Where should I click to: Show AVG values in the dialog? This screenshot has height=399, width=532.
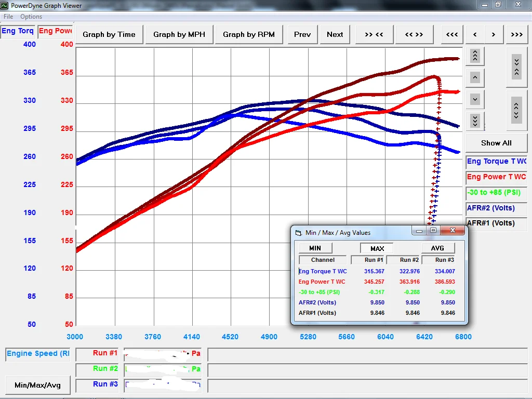[x=437, y=248]
